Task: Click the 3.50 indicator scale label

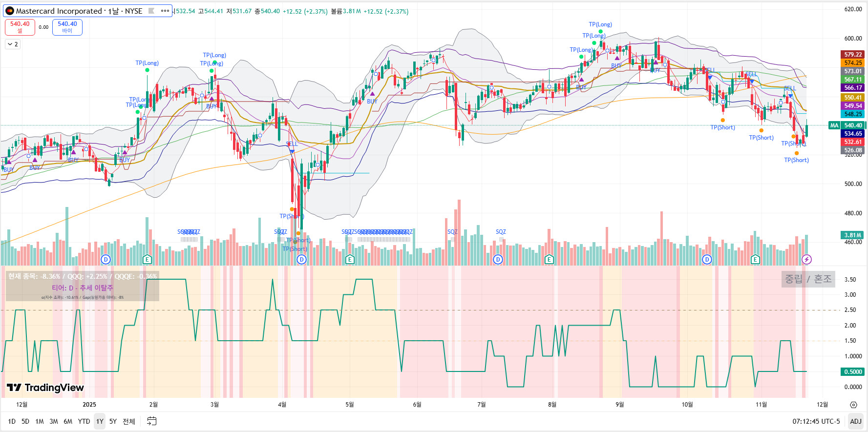Action: point(850,280)
